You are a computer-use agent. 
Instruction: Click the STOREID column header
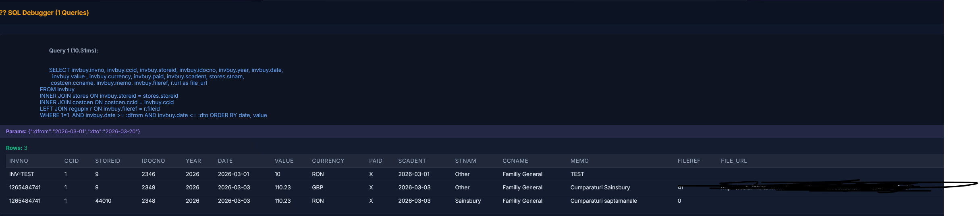[108, 161]
